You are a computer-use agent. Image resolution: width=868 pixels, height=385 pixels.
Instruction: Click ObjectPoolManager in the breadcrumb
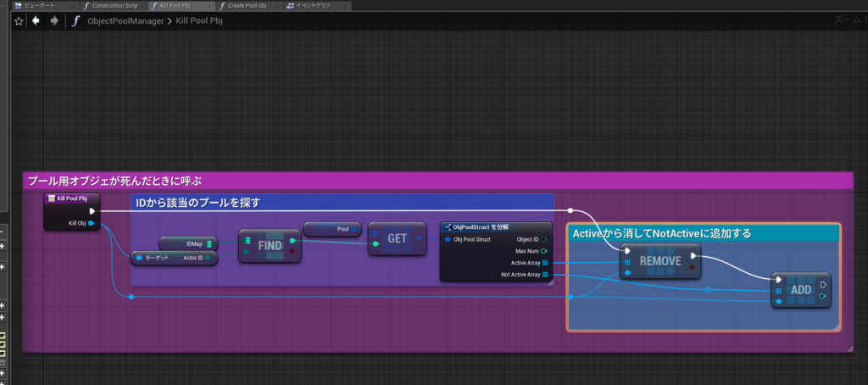[x=125, y=21]
